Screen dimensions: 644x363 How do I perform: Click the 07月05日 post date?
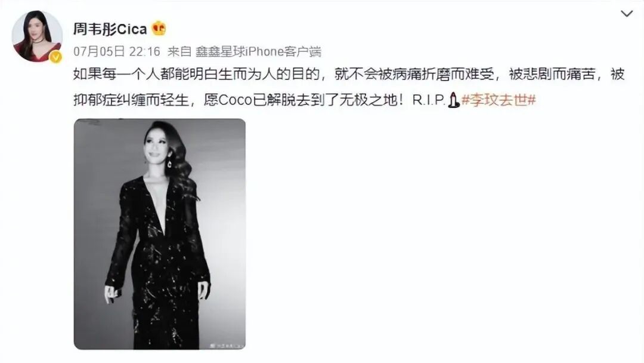(x=99, y=51)
